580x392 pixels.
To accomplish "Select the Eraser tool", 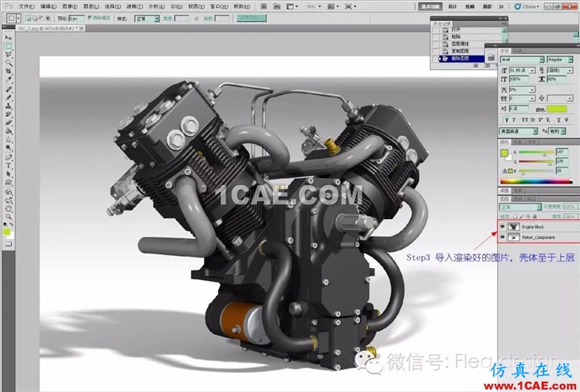I will click(8, 122).
